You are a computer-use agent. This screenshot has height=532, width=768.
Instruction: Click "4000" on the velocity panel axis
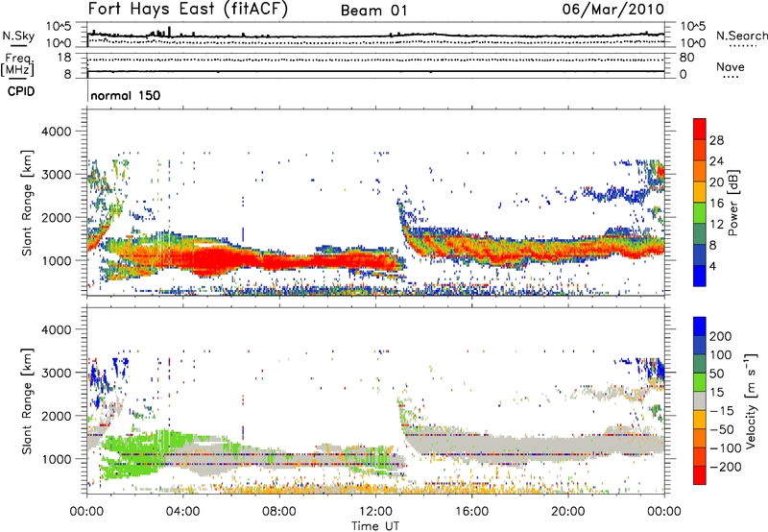(x=57, y=329)
